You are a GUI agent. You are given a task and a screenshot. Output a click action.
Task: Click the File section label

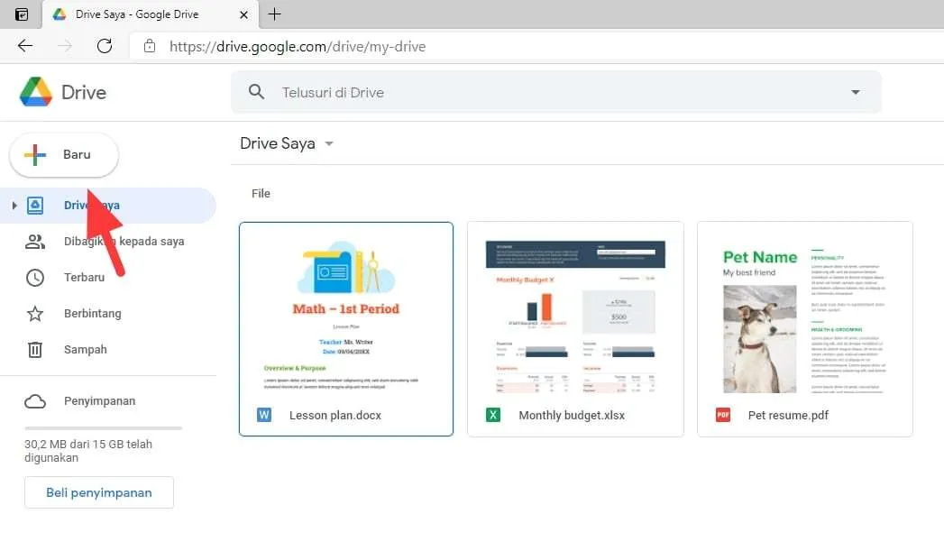coord(261,193)
